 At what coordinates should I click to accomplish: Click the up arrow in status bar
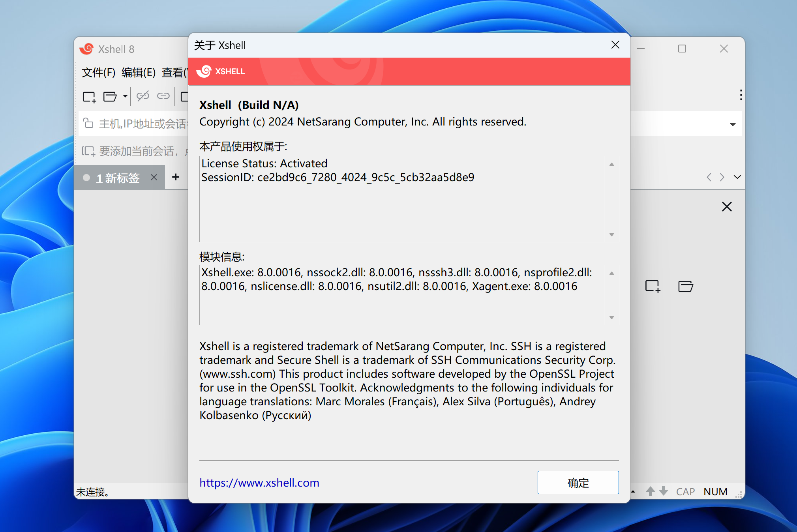(651, 491)
